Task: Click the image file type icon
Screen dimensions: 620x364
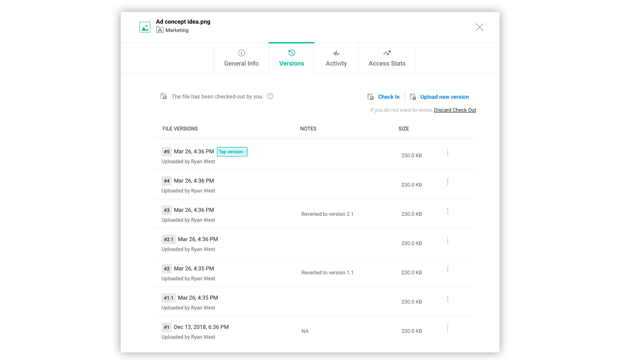Action: point(145,27)
